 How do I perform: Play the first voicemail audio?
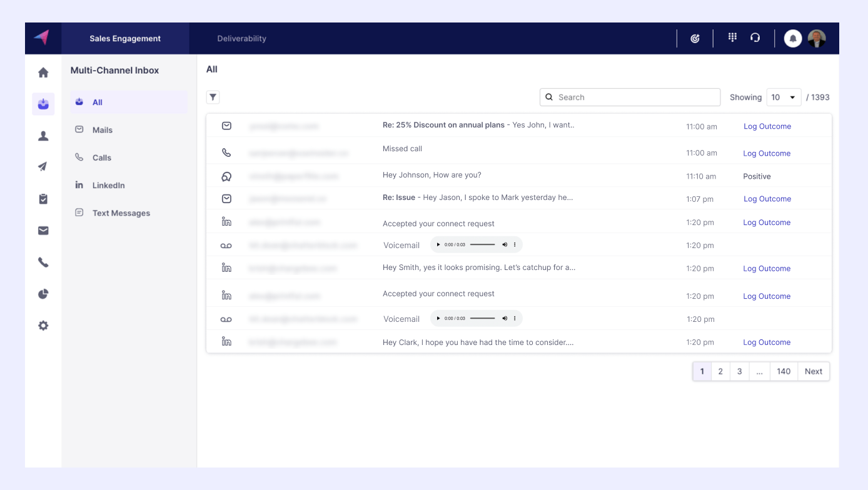tap(438, 245)
